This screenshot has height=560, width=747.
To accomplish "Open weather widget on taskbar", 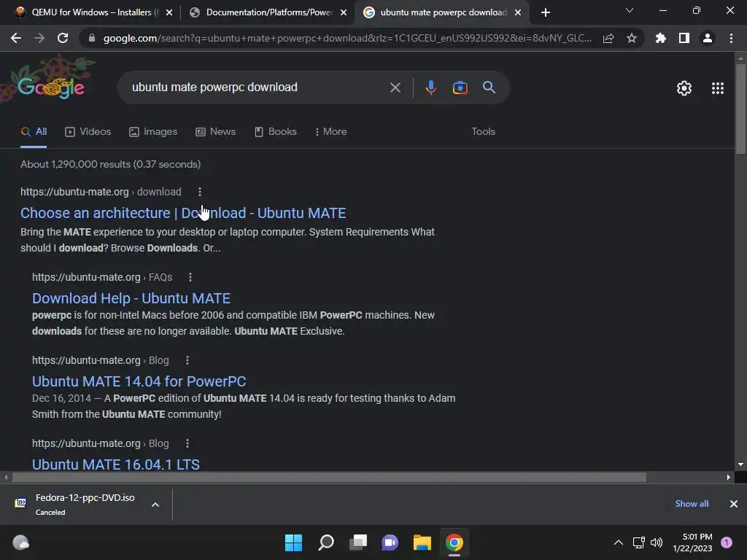I will (x=20, y=542).
